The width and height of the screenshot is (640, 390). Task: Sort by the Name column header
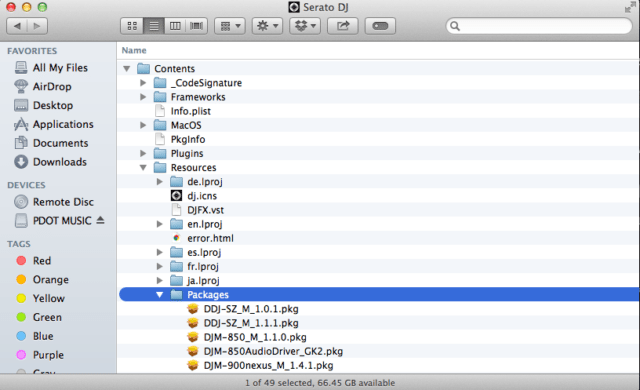[134, 50]
